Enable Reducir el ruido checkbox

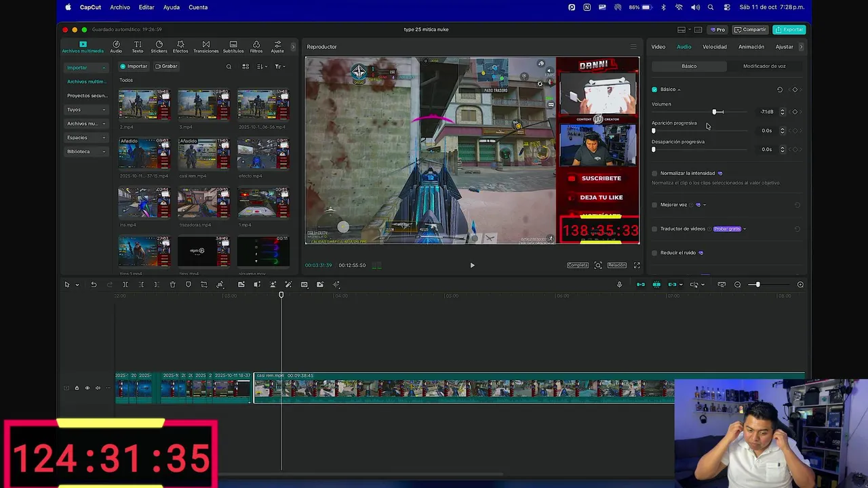[654, 253]
